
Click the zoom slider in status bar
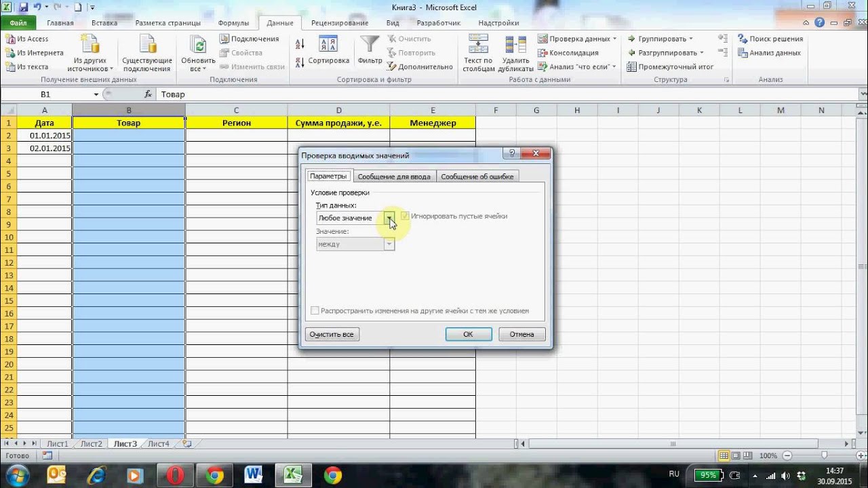click(824, 455)
